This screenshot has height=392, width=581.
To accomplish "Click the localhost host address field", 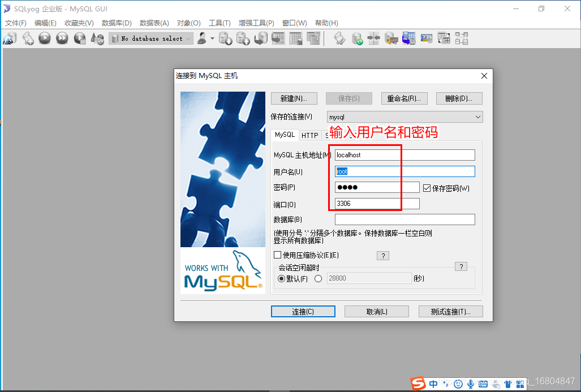I will [x=367, y=154].
